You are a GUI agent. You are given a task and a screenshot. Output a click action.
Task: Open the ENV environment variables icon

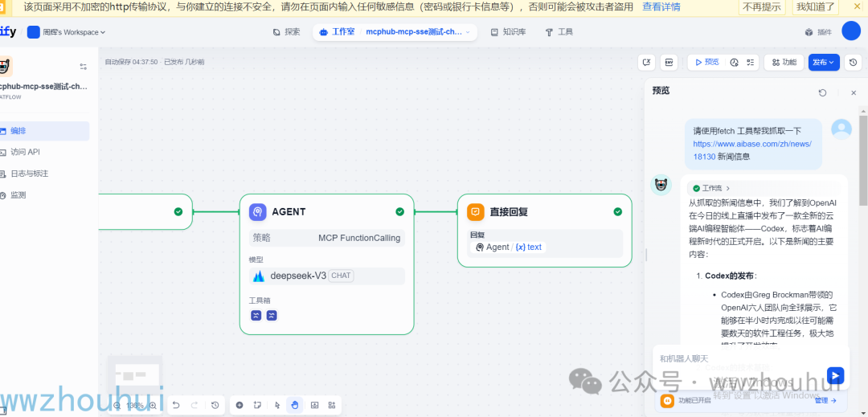click(x=669, y=63)
